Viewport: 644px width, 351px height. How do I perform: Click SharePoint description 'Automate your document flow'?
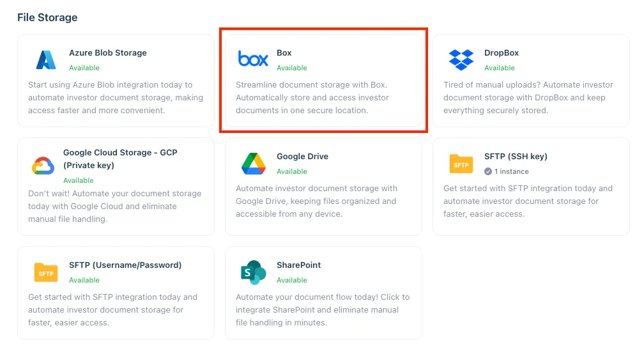(323, 309)
